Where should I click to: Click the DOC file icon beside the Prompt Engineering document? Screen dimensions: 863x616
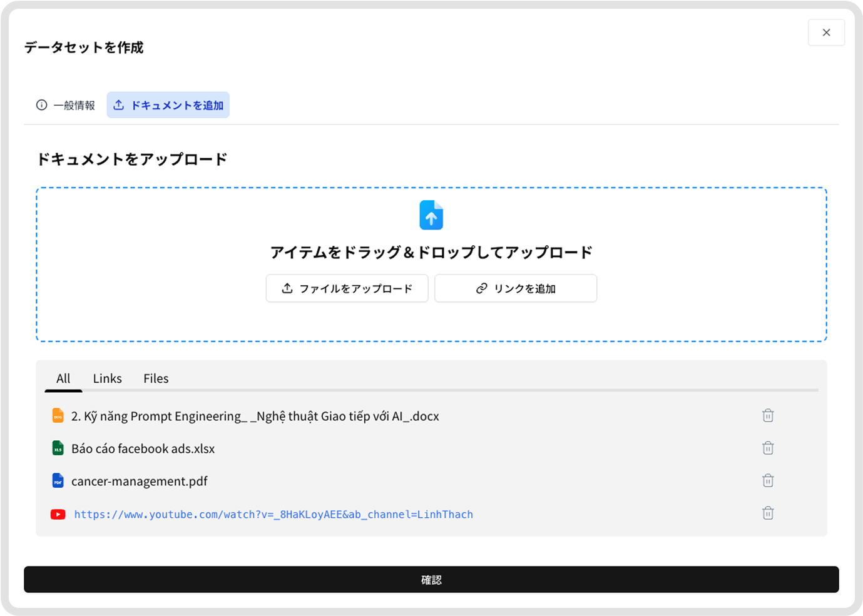[x=58, y=415]
